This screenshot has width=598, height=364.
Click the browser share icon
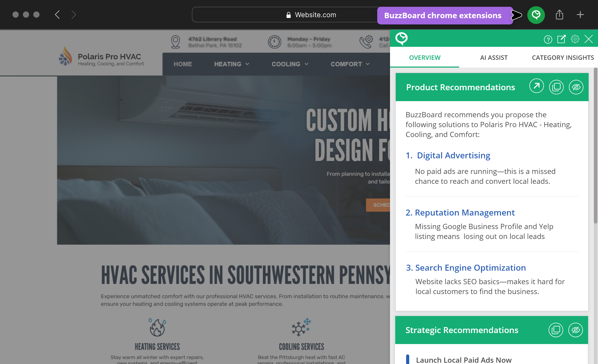pyautogui.click(x=559, y=15)
